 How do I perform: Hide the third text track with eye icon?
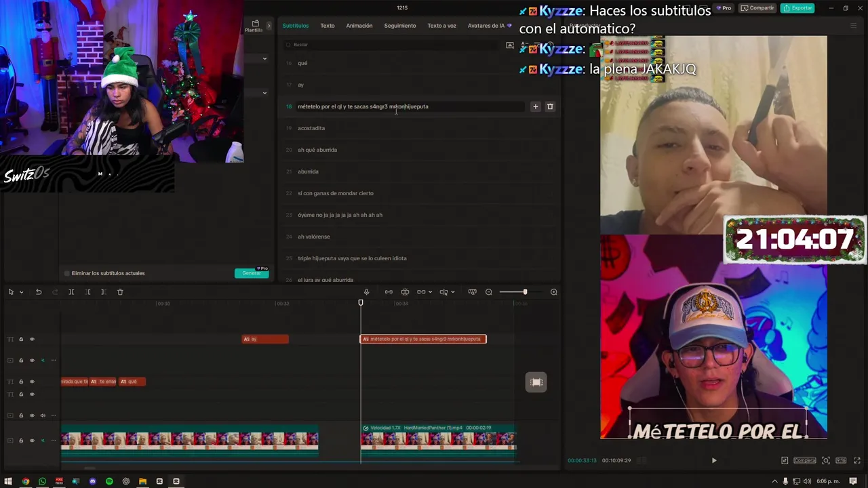tap(32, 382)
